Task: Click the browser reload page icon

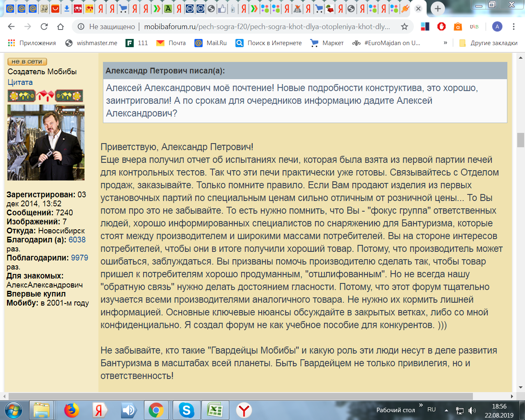Action: 44,27
